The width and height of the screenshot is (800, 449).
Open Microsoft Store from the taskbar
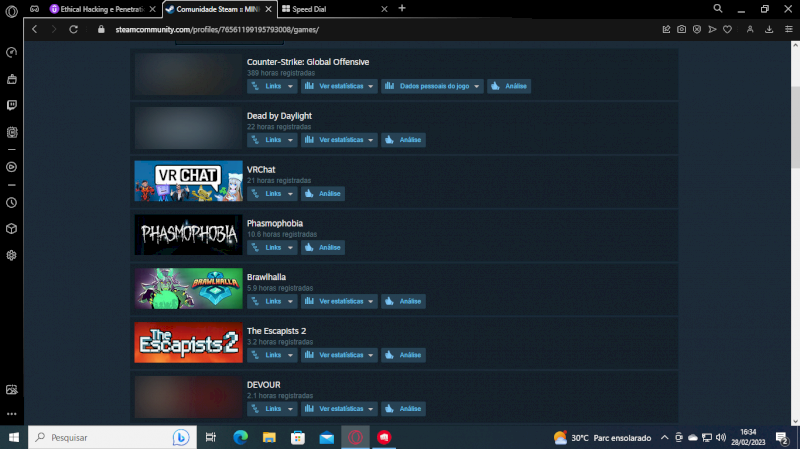click(298, 437)
